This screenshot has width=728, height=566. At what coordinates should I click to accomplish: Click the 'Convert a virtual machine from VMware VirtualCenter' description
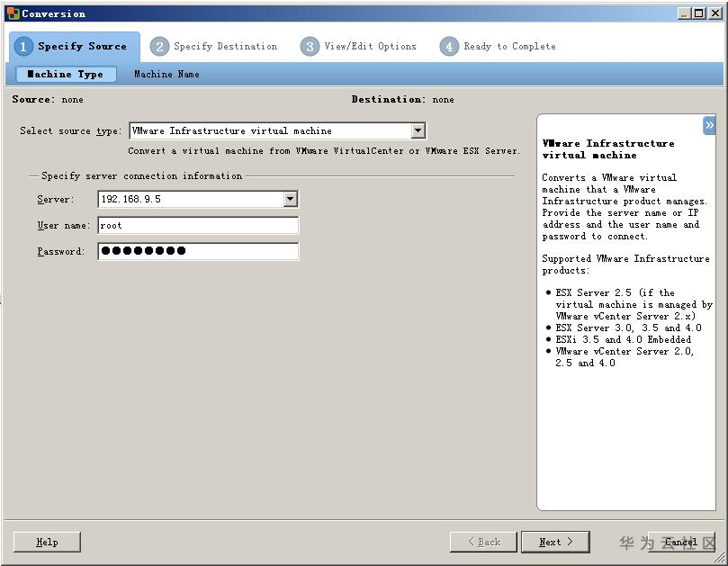pyautogui.click(x=324, y=151)
